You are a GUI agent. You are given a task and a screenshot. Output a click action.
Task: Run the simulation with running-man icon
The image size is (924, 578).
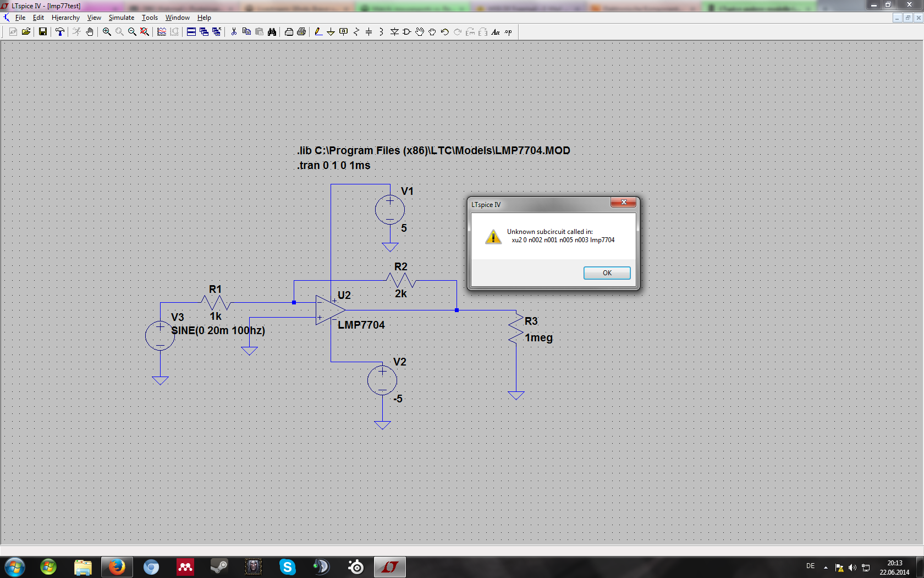click(x=76, y=32)
